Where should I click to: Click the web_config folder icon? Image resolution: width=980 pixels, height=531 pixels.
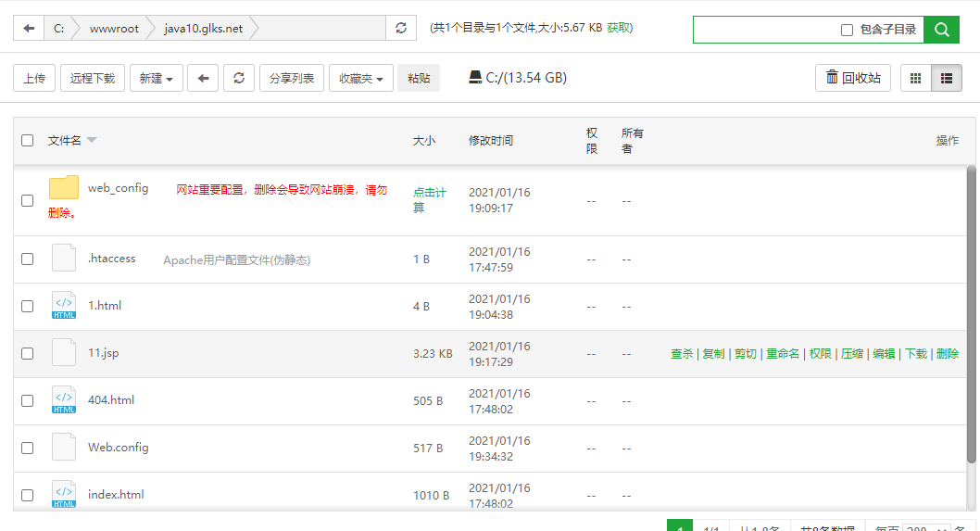coord(64,187)
